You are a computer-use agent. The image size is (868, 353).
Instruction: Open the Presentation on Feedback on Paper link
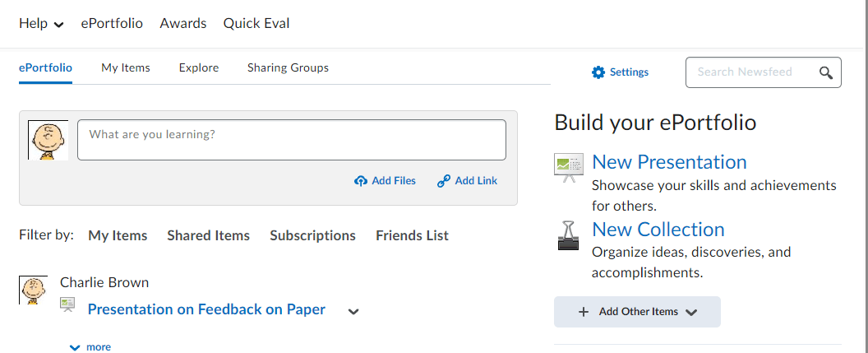coord(206,309)
